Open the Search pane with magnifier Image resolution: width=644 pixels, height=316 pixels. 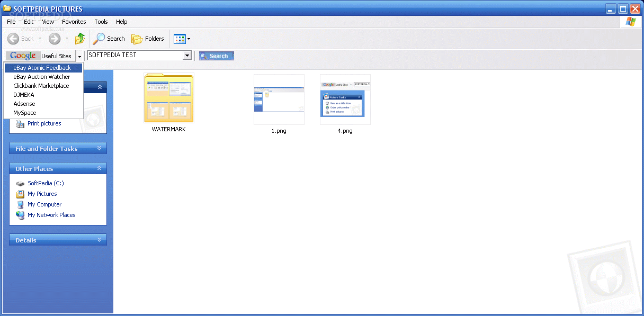(109, 39)
